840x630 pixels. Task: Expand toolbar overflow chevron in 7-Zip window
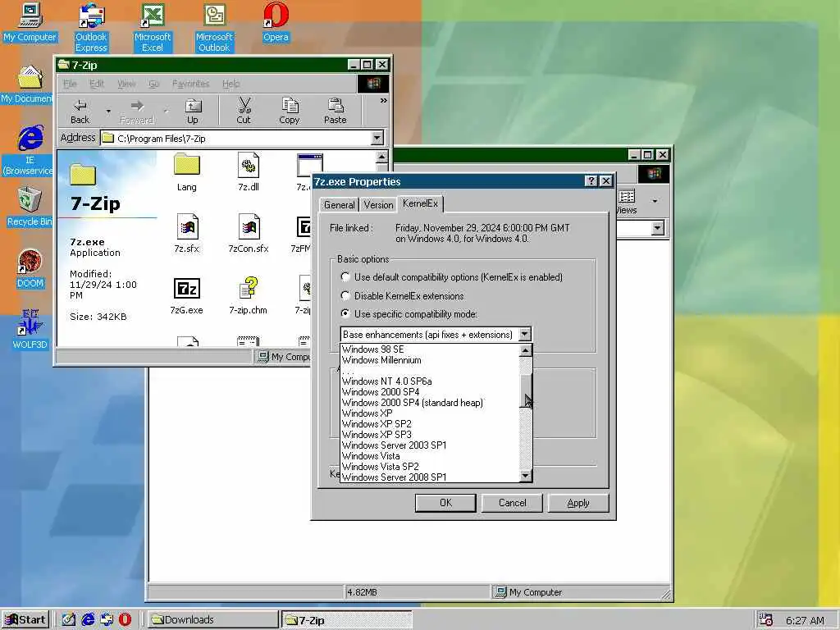click(x=384, y=100)
